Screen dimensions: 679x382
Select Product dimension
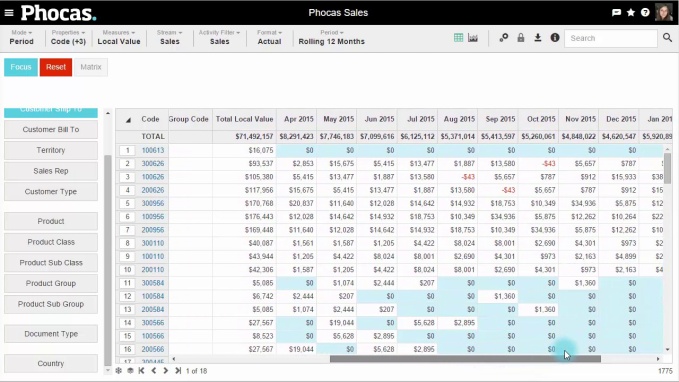pos(51,221)
